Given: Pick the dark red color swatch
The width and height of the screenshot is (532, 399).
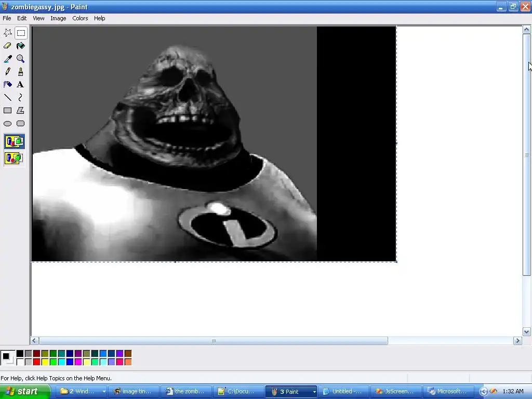Looking at the screenshot, I should [37, 354].
